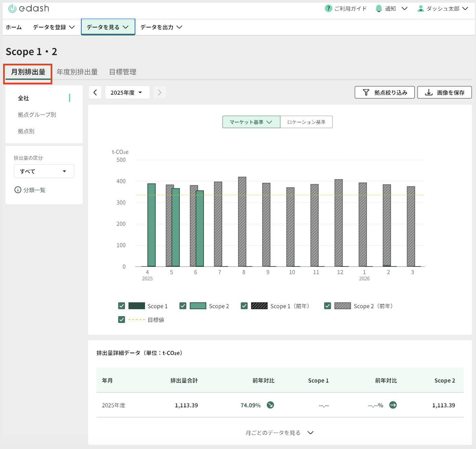Image resolution: width=476 pixels, height=449 pixels.
Task: Toggle the Scope 2 (前年) checkbox
Action: point(328,306)
